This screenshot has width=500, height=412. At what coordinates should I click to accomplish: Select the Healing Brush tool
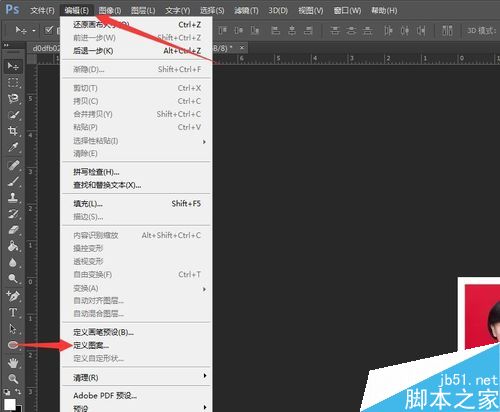tap(13, 165)
